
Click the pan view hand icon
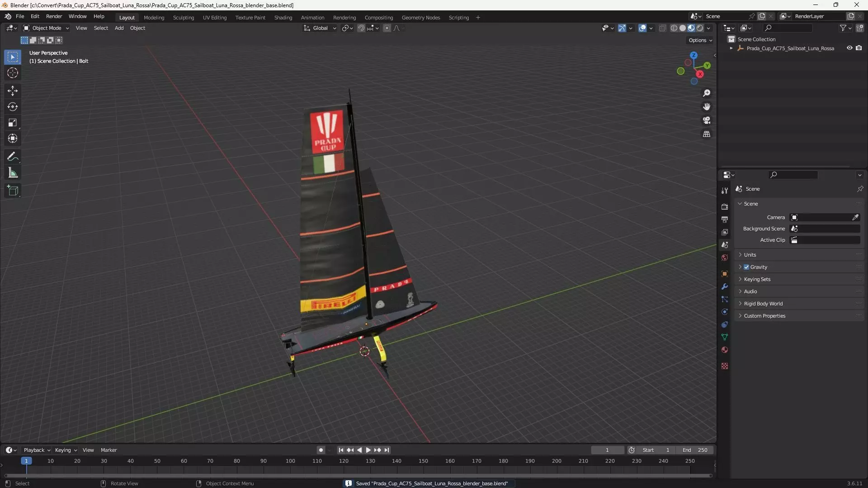point(707,107)
